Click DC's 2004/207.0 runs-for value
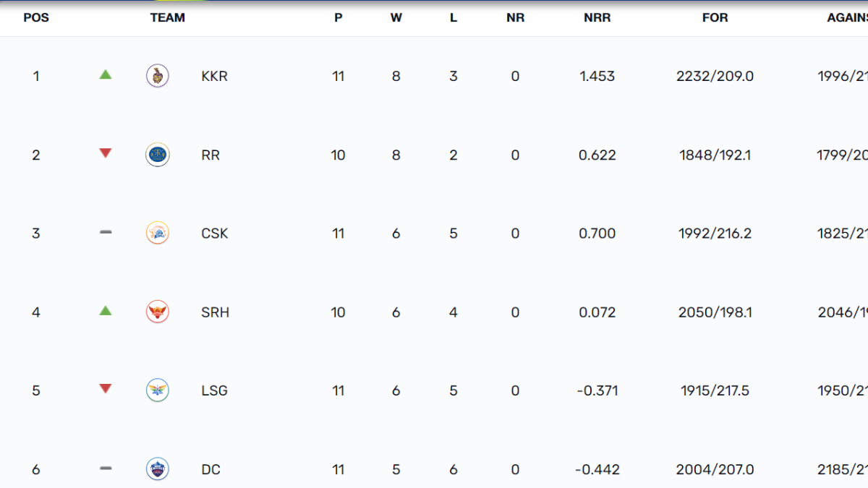This screenshot has height=488, width=868. click(715, 470)
